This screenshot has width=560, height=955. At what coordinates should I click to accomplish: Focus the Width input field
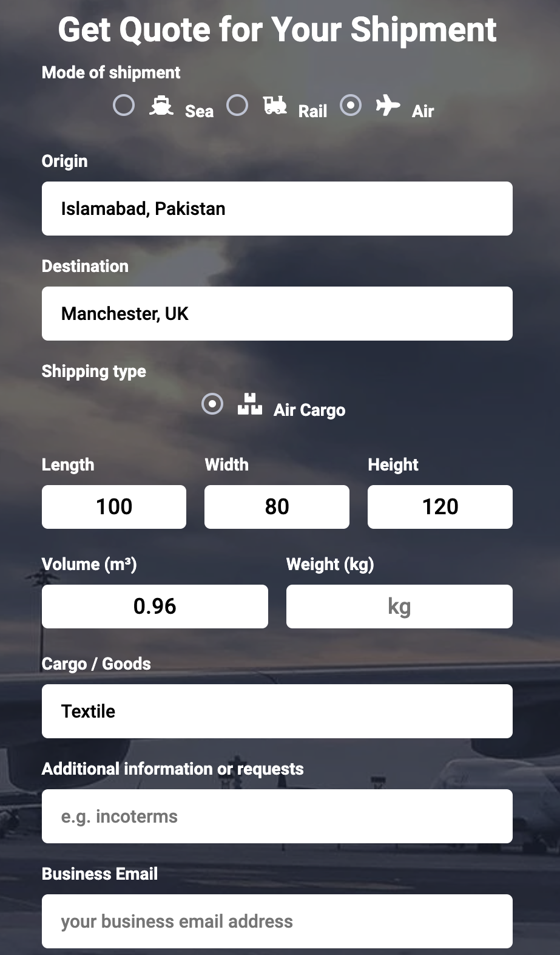pos(277,507)
